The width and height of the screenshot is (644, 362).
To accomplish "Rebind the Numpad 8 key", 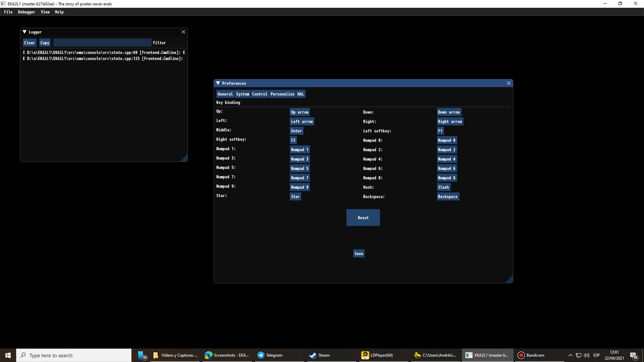I will pyautogui.click(x=447, y=178).
